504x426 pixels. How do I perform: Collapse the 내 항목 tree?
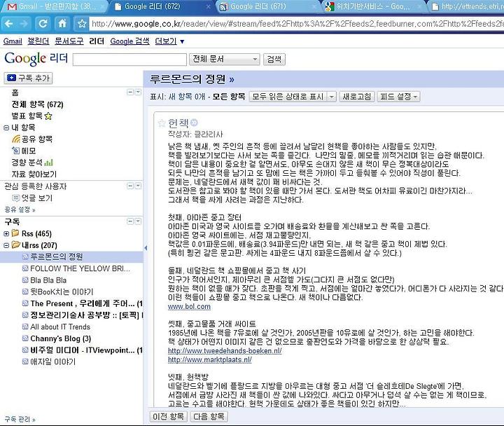6,128
